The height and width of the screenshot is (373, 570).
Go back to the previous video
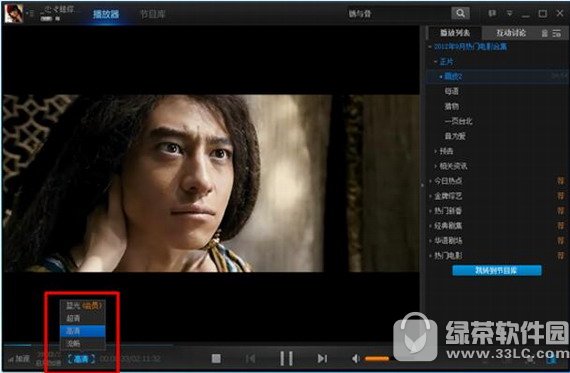[x=250, y=359]
